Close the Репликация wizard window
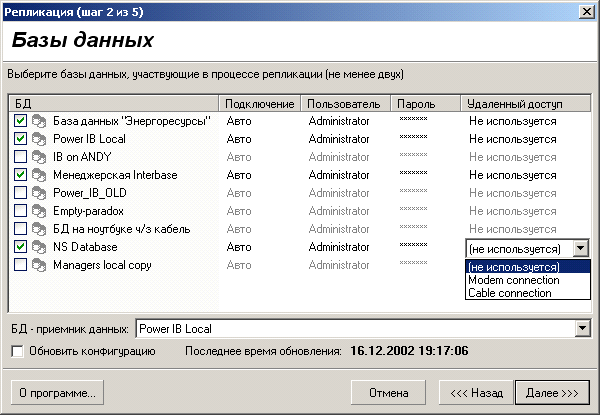This screenshot has width=600, height=415. pos(587,11)
